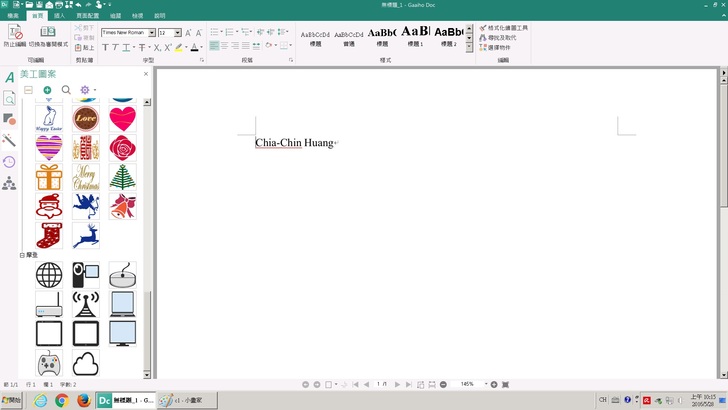Zoom out with minus button

tap(443, 384)
